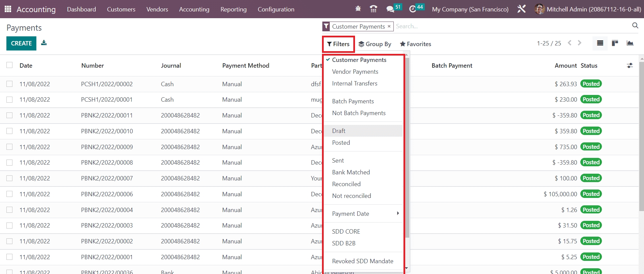Remove the Customer Payments filter tag

(389, 26)
